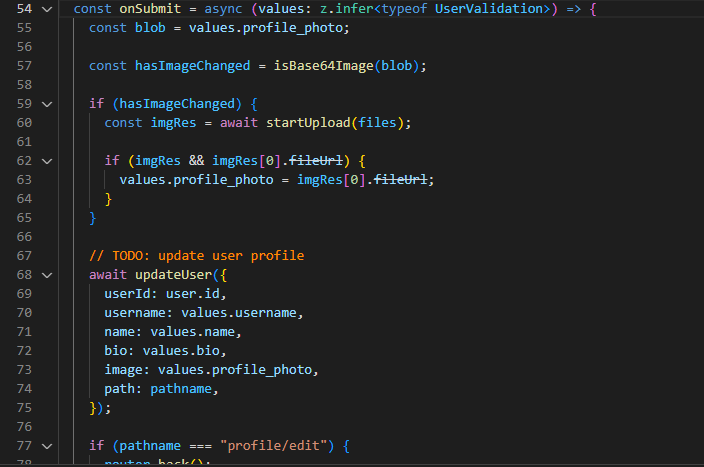
Task: Click values.username on line 70
Action: pos(239,313)
